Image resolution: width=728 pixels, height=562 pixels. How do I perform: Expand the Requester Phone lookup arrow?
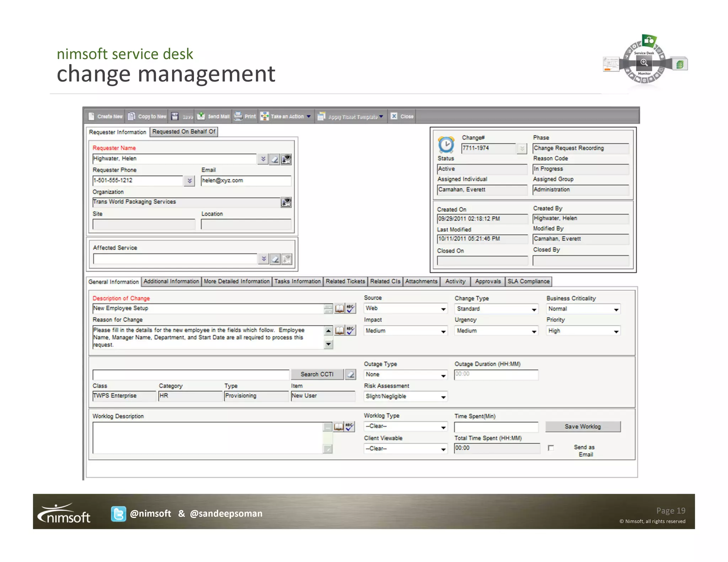tap(189, 181)
